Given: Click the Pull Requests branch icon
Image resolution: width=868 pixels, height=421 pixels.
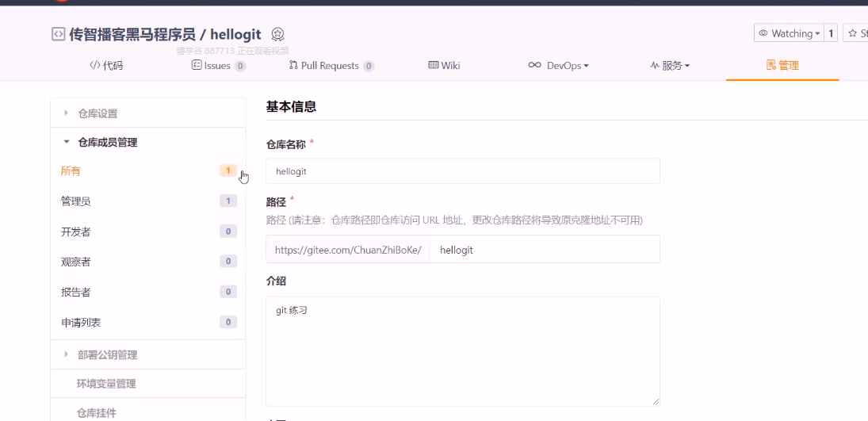Looking at the screenshot, I should point(293,65).
